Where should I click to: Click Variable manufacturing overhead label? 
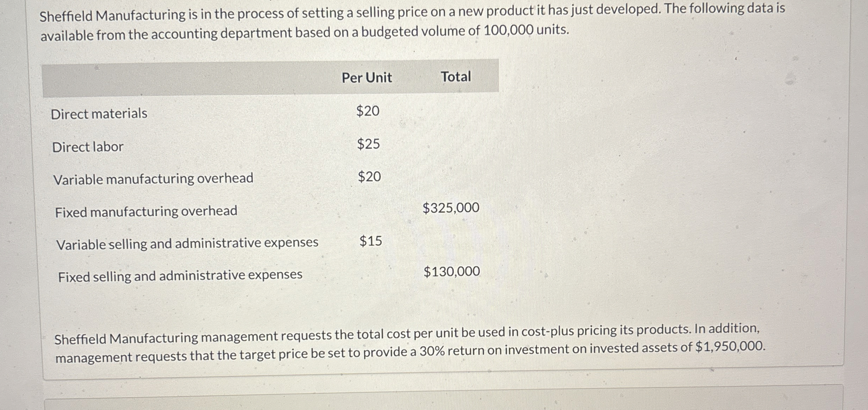(x=153, y=179)
